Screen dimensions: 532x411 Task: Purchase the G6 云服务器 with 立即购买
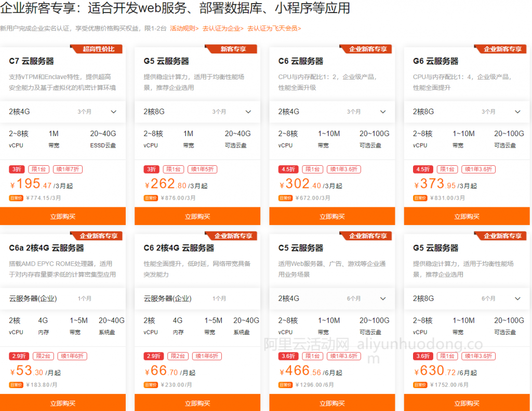467,216
